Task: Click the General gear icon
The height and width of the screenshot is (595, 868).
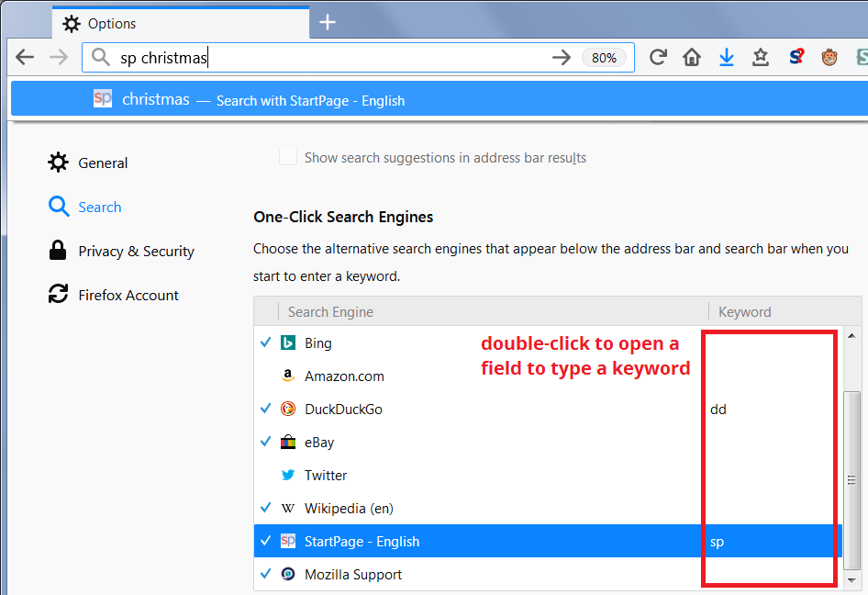Action: coord(58,163)
